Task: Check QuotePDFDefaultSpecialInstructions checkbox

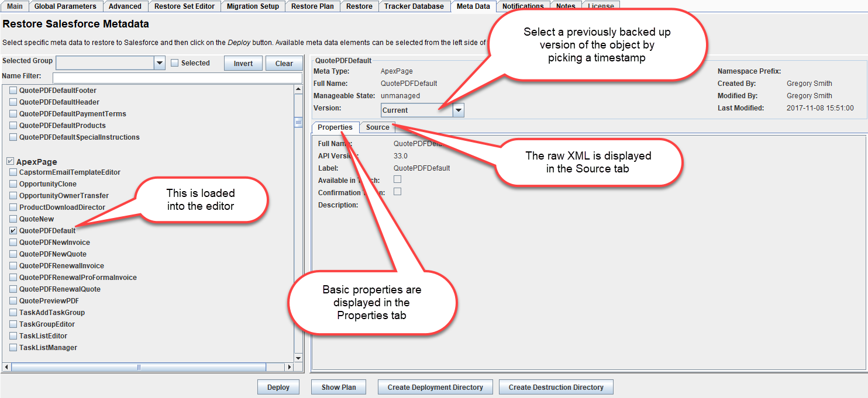Action: [x=13, y=137]
